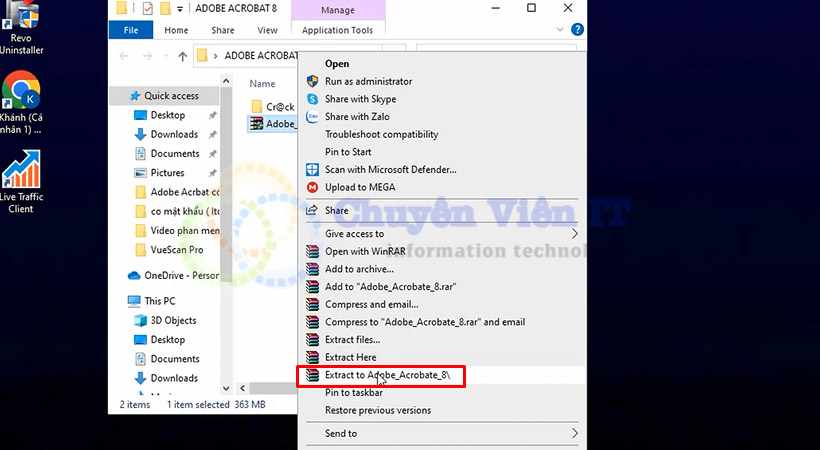Open Revo Uninstaller desktop shortcut
This screenshot has width=820, height=450.
(x=21, y=28)
